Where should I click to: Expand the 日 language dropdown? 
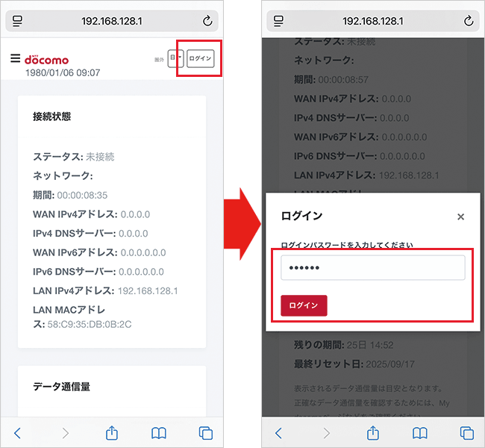(x=175, y=58)
